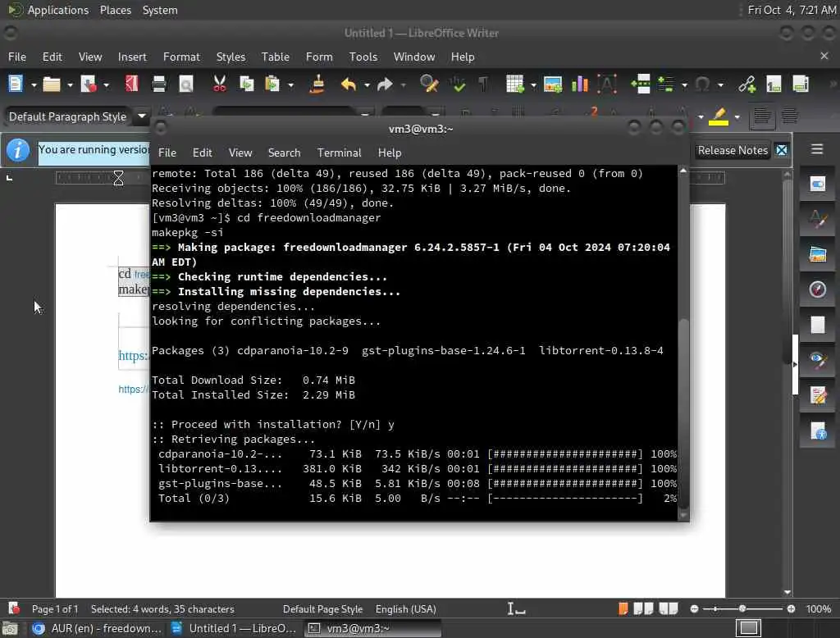Open Writer File menu
The width and height of the screenshot is (840, 638).
tap(17, 57)
